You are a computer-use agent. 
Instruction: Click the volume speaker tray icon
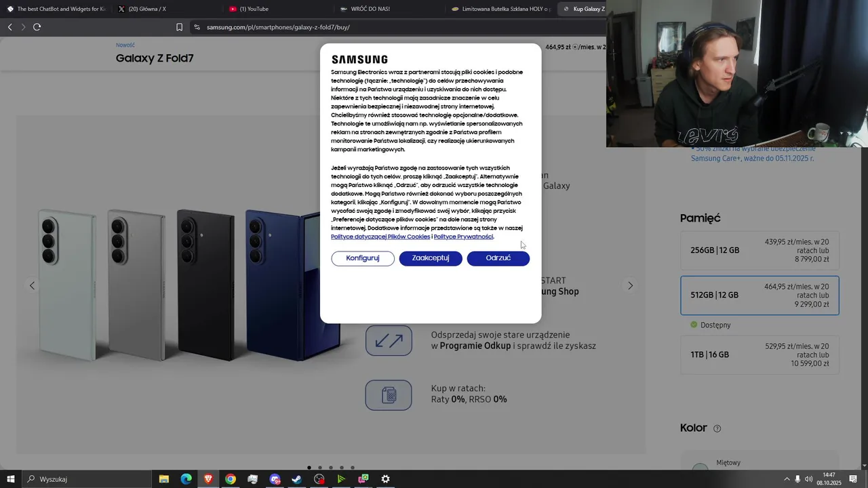pos(808,479)
